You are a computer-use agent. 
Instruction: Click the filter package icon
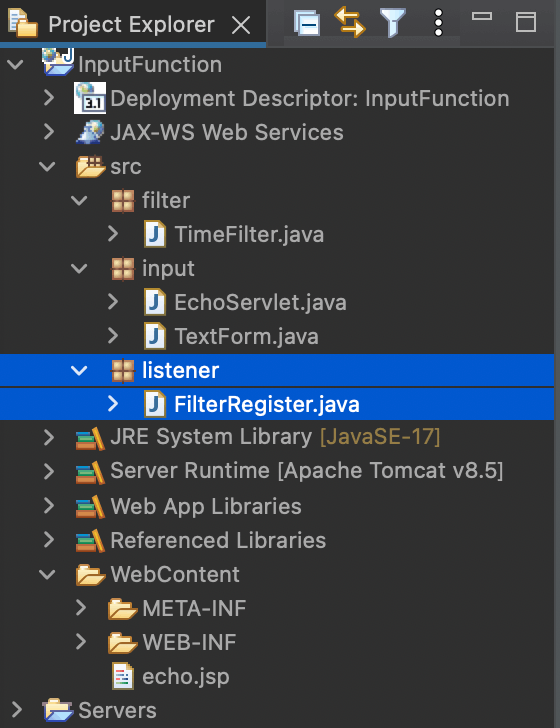(123, 201)
